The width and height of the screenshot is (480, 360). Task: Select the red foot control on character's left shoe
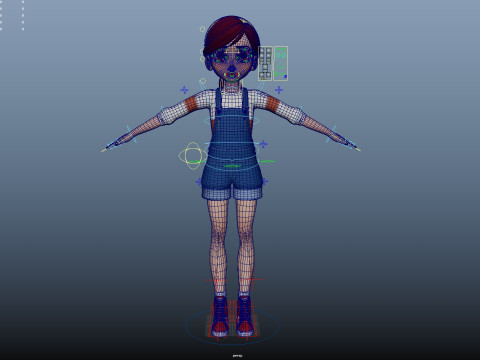pyautogui.click(x=246, y=318)
